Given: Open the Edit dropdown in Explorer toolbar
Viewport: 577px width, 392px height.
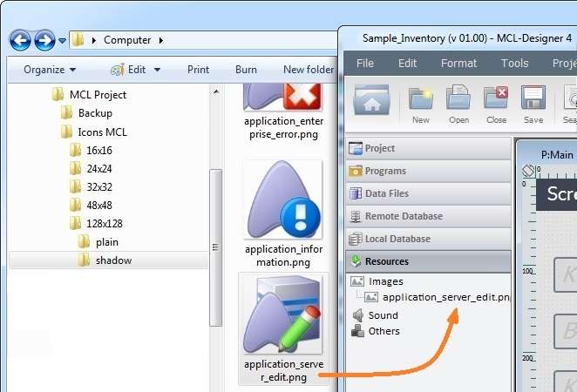Looking at the screenshot, I should [131, 70].
